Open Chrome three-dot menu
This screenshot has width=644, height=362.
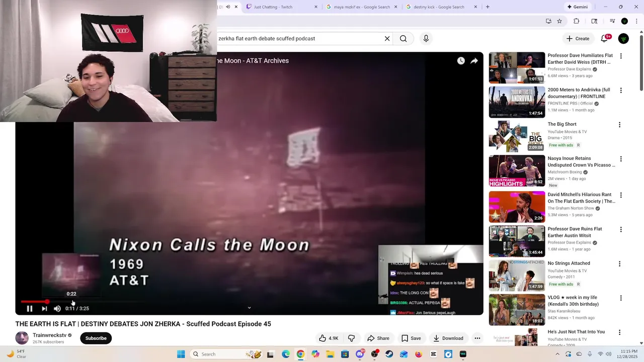pos(637,21)
